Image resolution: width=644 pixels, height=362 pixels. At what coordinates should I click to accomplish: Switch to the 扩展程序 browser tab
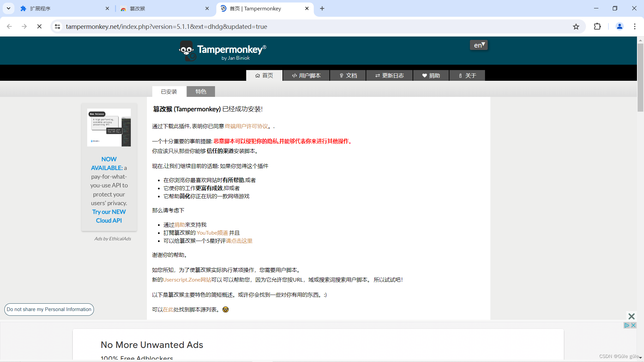(x=64, y=8)
